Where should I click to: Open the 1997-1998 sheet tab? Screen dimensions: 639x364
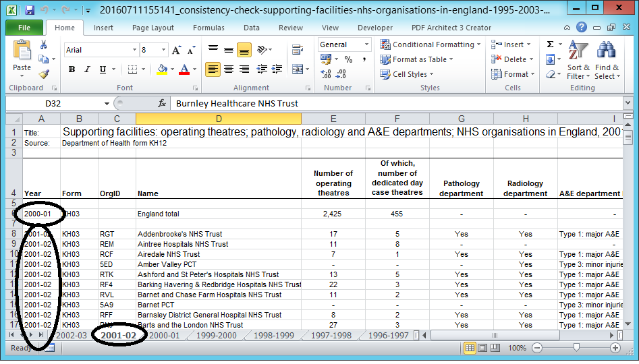click(x=331, y=336)
